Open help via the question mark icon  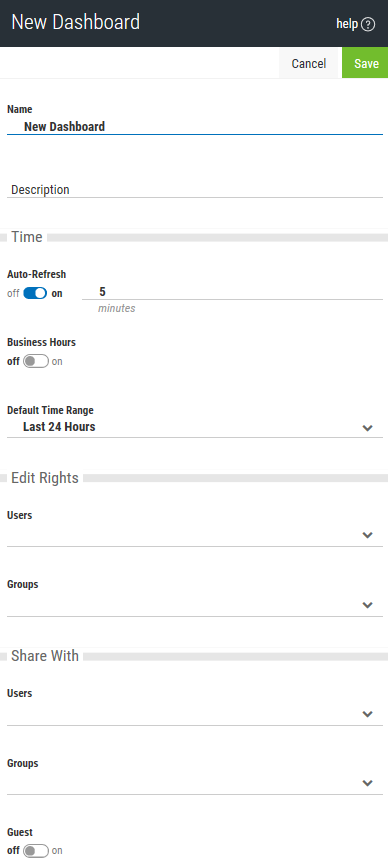[x=368, y=24]
